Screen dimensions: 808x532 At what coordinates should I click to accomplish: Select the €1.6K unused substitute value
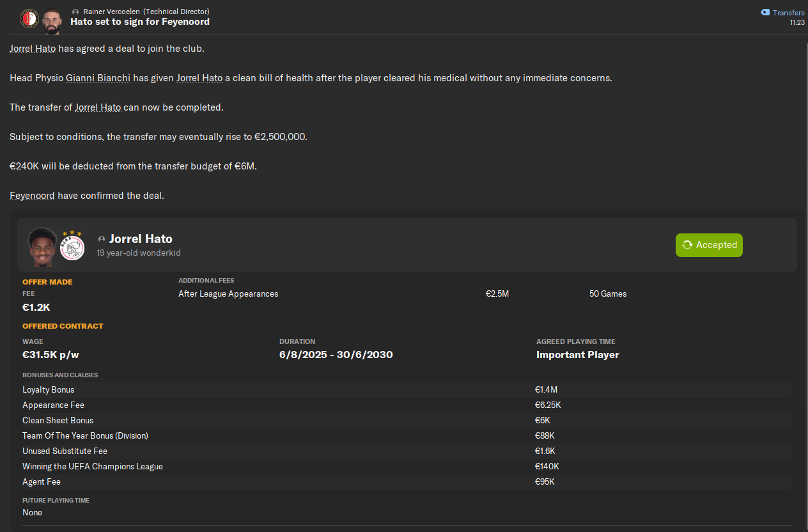pyautogui.click(x=545, y=451)
